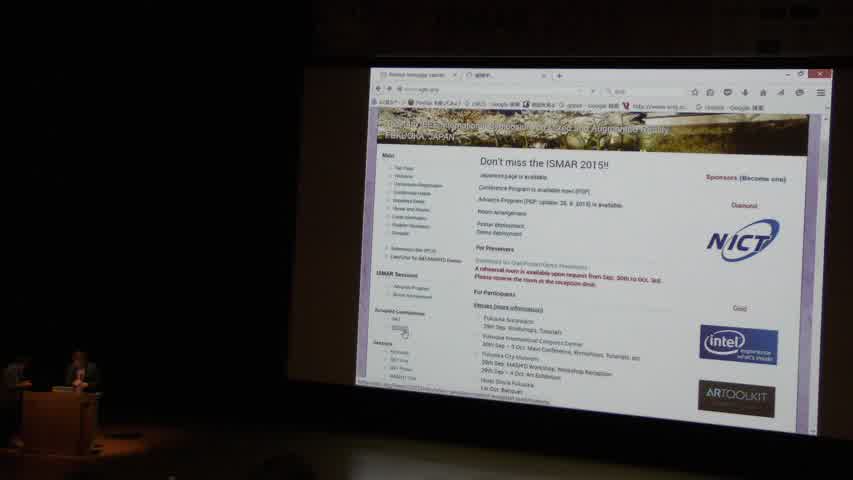Screen dimensions: 853x480
Task: Click the 'Gold' sponsor level label
Action: (x=740, y=308)
